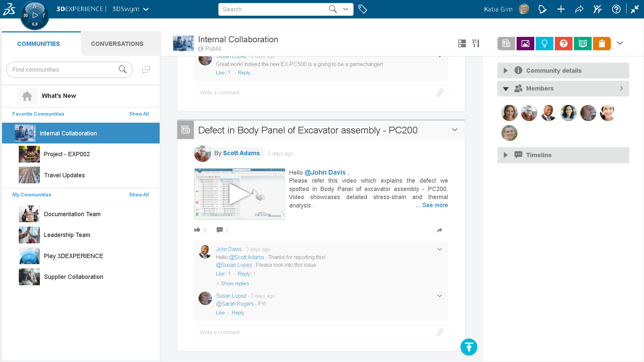Open defect post options chevron
The image size is (644, 362).
454,130
